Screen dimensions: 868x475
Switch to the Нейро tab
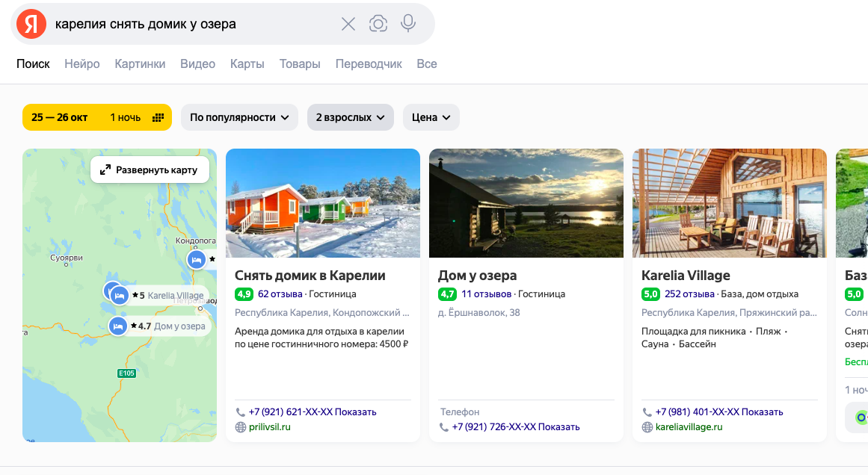82,63
